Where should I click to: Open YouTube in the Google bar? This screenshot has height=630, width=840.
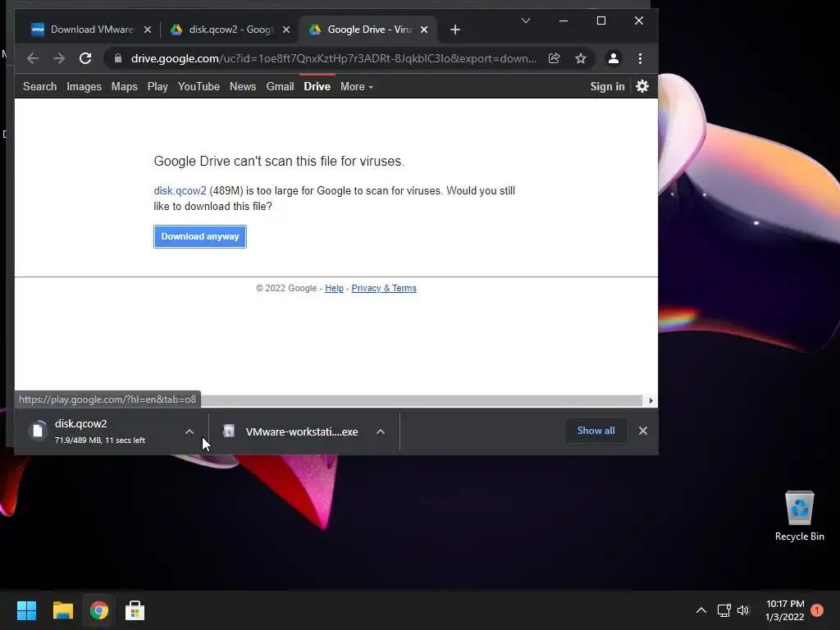click(x=199, y=86)
